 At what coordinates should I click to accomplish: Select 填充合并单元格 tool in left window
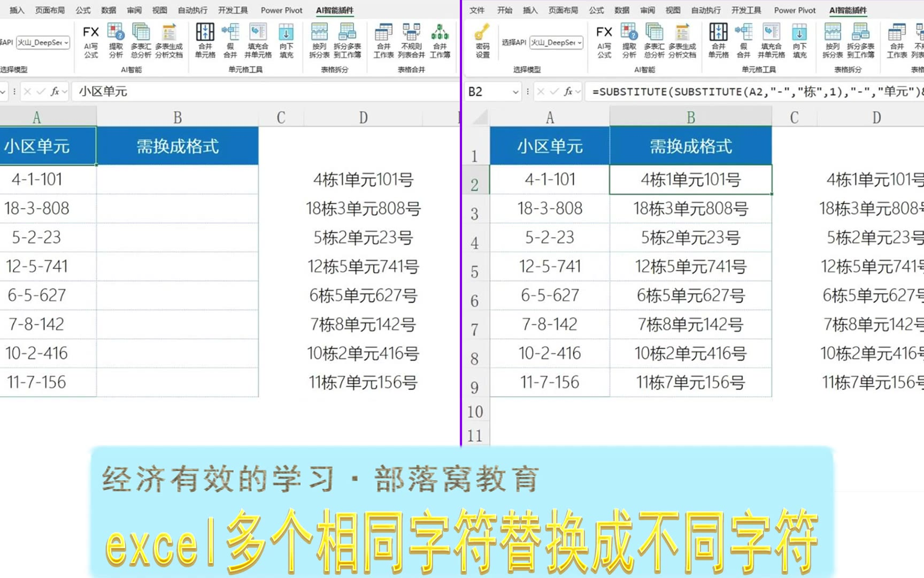[x=258, y=41]
